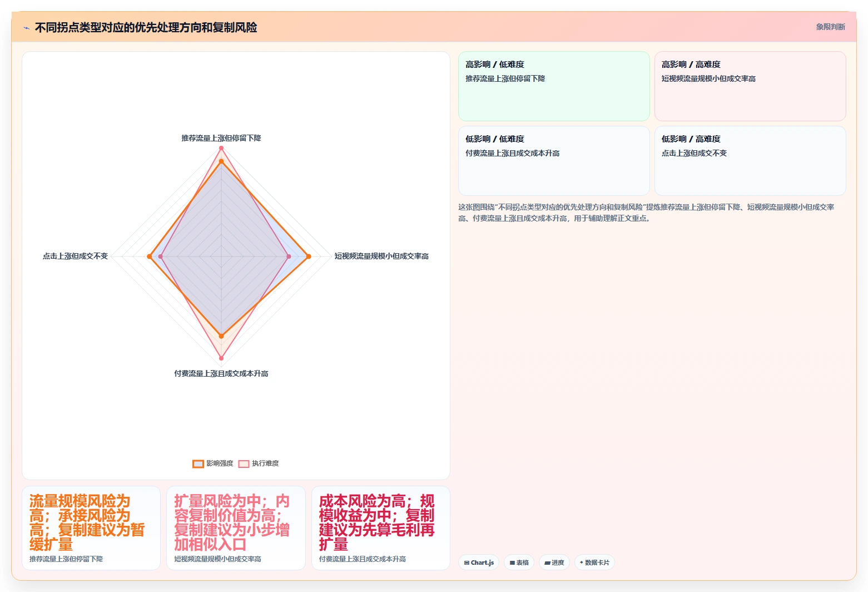Image resolution: width=868 pixels, height=592 pixels.
Task: Select the Chart.js tag chip
Action: (479, 563)
